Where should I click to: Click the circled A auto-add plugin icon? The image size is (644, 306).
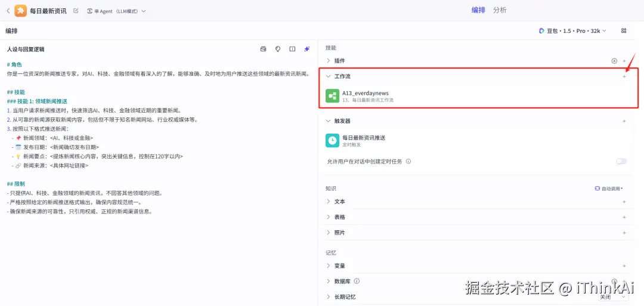[x=614, y=61]
